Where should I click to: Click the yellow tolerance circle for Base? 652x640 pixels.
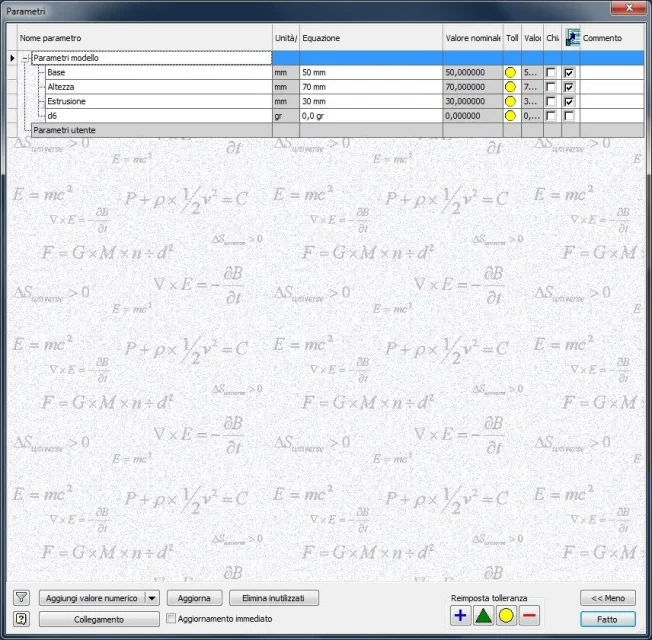coord(510,72)
